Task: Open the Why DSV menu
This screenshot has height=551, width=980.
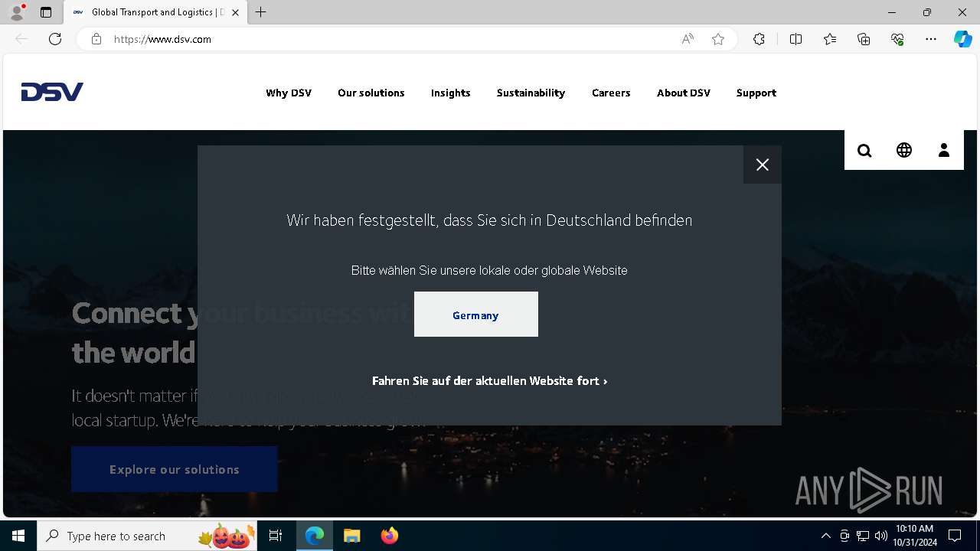Action: (x=289, y=93)
